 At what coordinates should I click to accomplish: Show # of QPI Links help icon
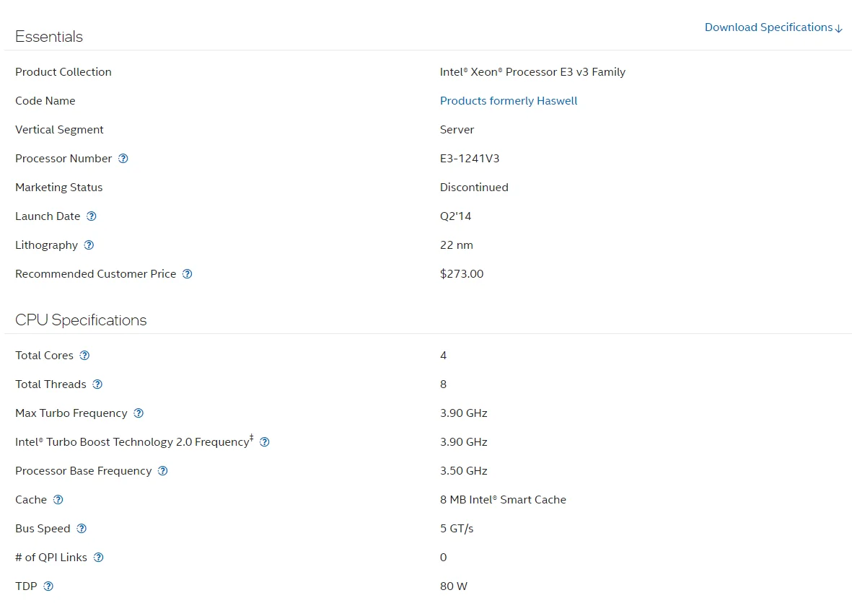(99, 558)
